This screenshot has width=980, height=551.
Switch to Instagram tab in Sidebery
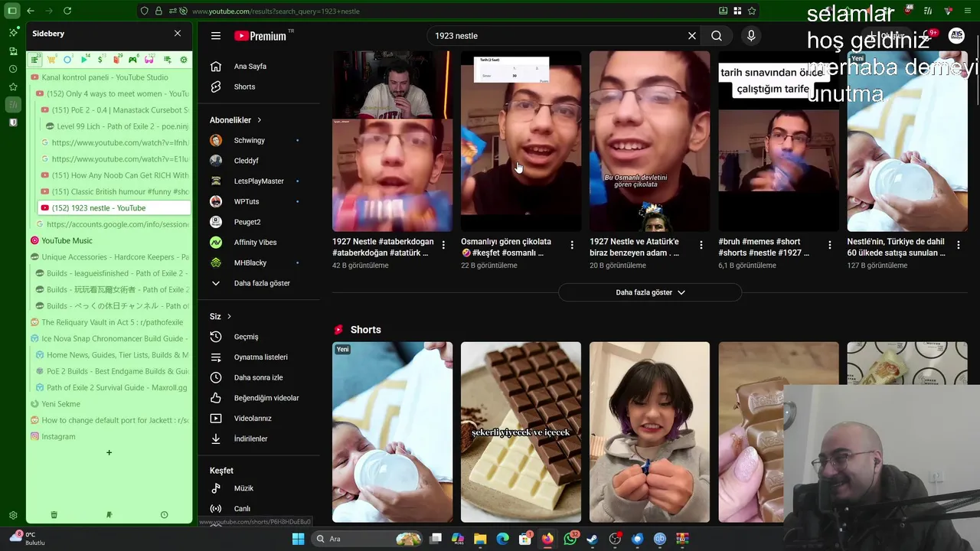[110, 436]
